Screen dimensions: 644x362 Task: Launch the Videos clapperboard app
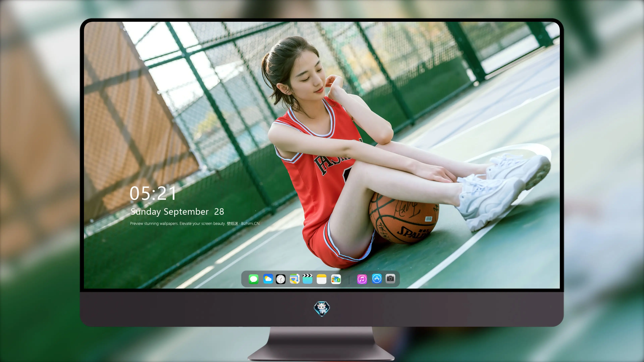coord(308,279)
